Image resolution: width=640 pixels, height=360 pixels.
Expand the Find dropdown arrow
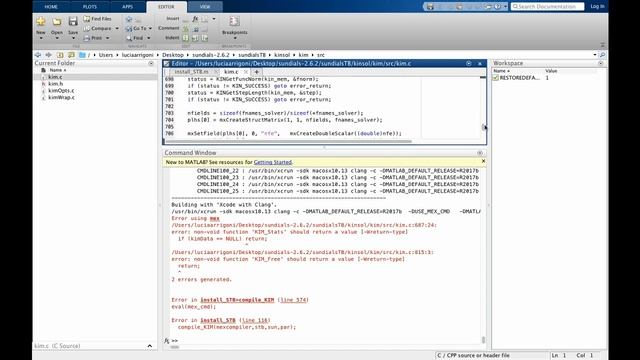tap(148, 38)
